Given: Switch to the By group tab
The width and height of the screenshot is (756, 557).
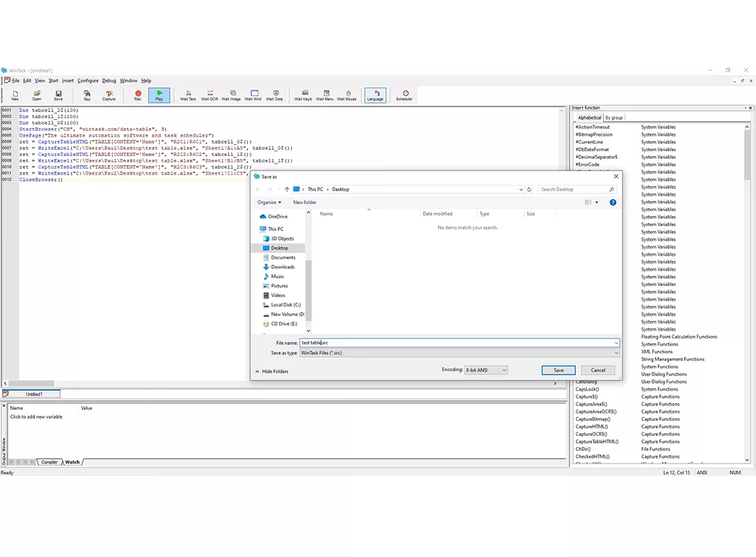Looking at the screenshot, I should click(x=614, y=118).
